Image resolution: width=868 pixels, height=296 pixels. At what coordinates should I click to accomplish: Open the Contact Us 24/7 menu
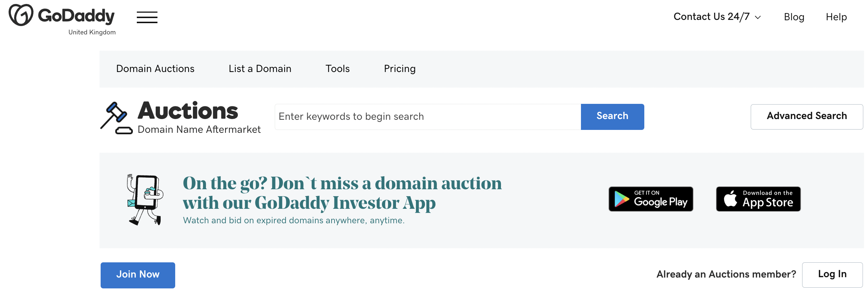717,17
